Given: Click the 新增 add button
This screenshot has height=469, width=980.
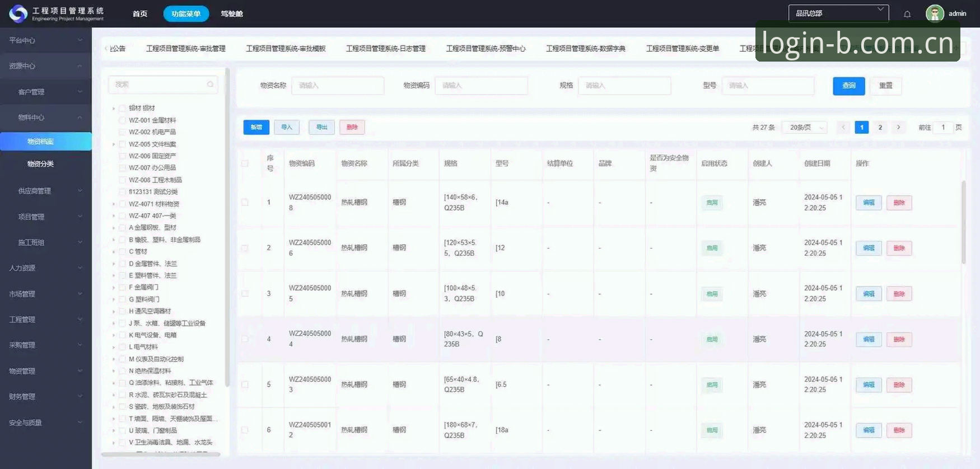Looking at the screenshot, I should click(256, 128).
